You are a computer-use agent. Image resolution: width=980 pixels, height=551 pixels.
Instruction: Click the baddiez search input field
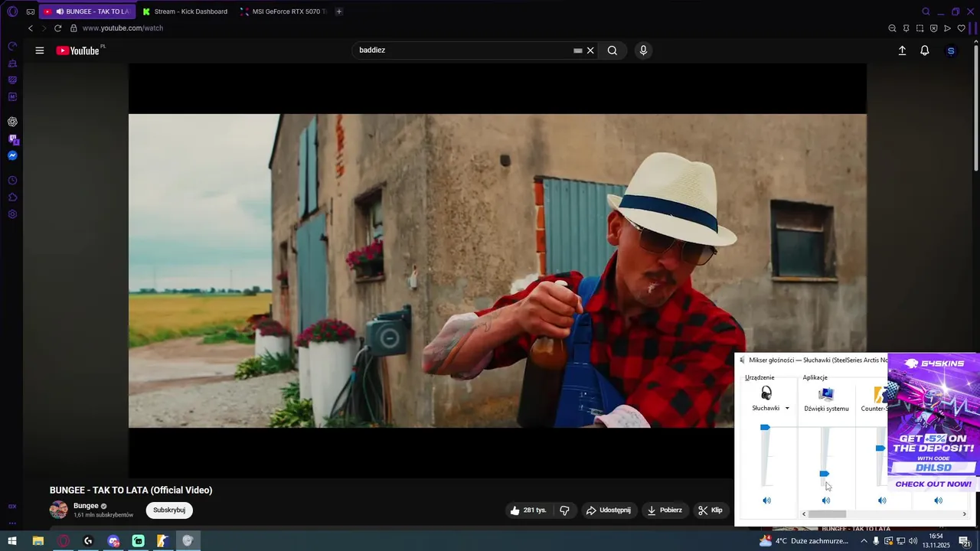click(x=463, y=51)
